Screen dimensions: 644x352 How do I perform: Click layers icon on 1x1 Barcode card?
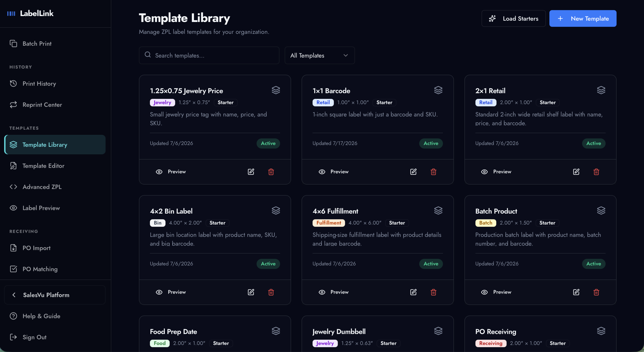438,90
